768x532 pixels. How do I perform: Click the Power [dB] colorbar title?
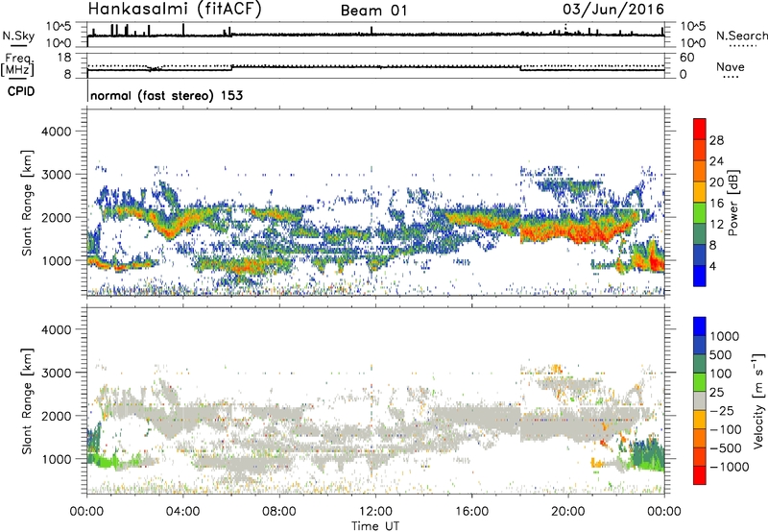pos(732,203)
